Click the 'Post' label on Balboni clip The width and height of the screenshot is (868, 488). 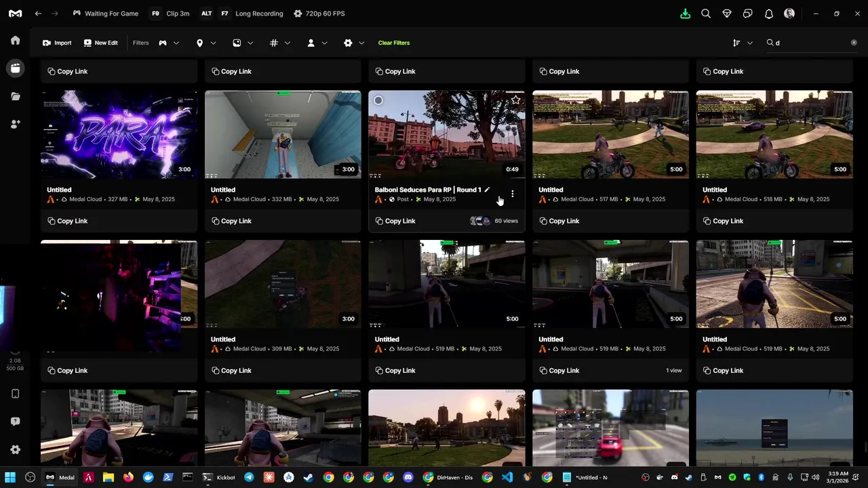pos(403,199)
